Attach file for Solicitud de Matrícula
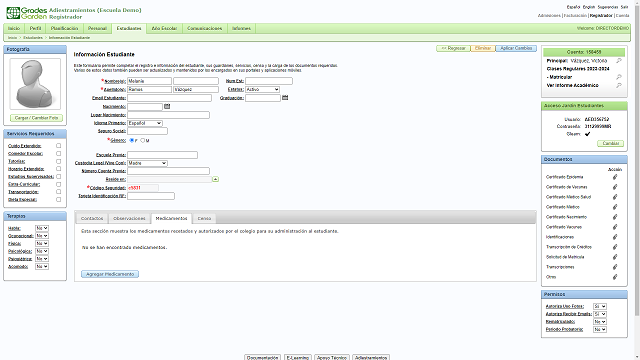Image resolution: width=640 pixels, height=360 pixels. (615, 257)
